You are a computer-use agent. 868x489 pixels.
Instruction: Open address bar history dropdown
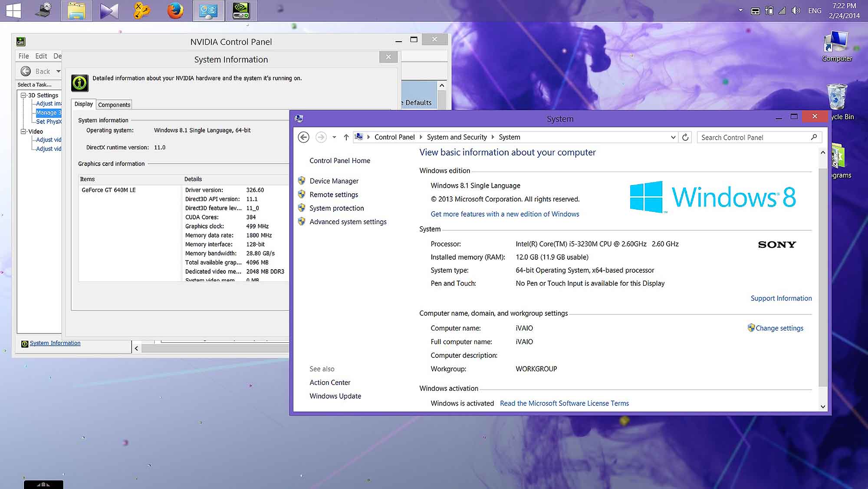(x=673, y=137)
